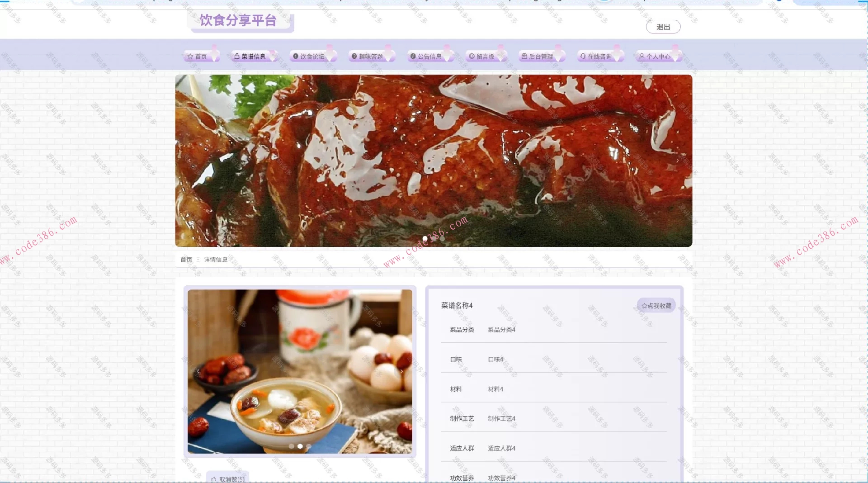Click the person icon on 个人中心
Image resolution: width=868 pixels, height=483 pixels.
pyautogui.click(x=642, y=56)
